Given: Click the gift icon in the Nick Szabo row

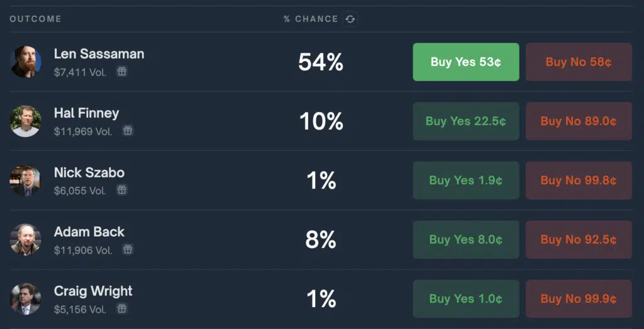Looking at the screenshot, I should [121, 190].
